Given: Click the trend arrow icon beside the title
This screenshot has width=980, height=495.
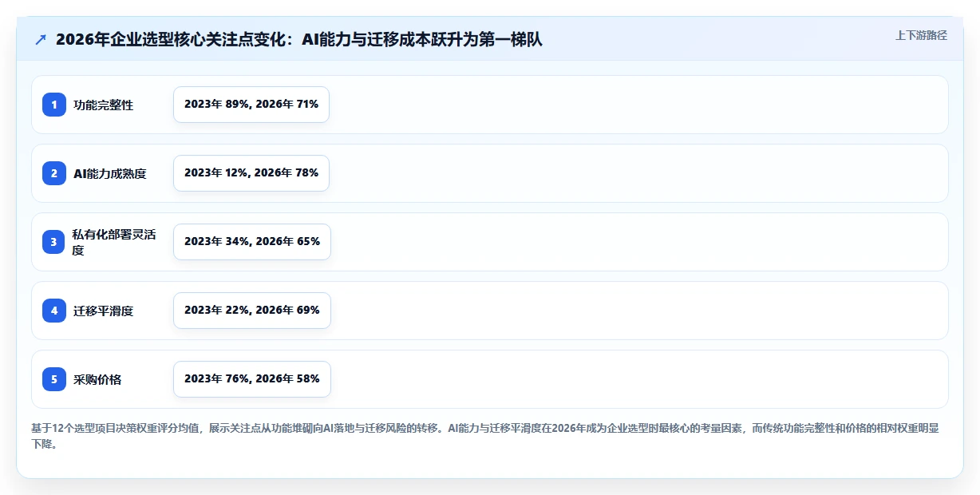Looking at the screenshot, I should [40, 39].
